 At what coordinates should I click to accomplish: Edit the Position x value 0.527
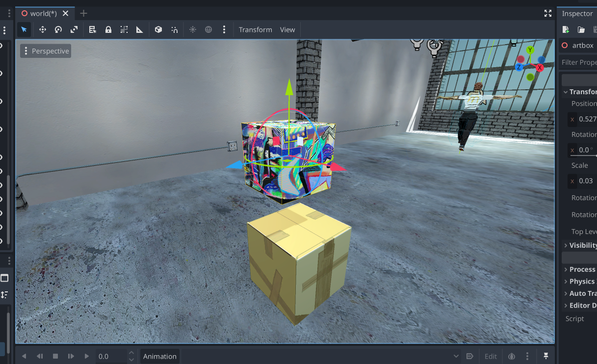pyautogui.click(x=582, y=119)
